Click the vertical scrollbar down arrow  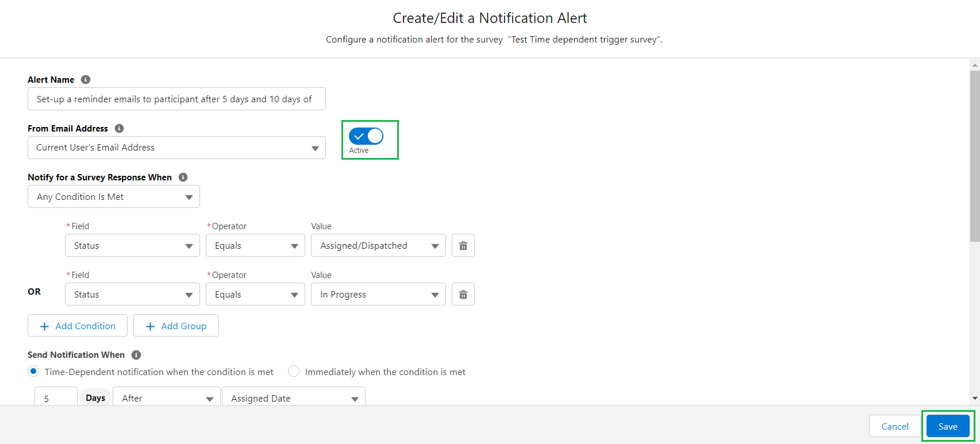975,398
